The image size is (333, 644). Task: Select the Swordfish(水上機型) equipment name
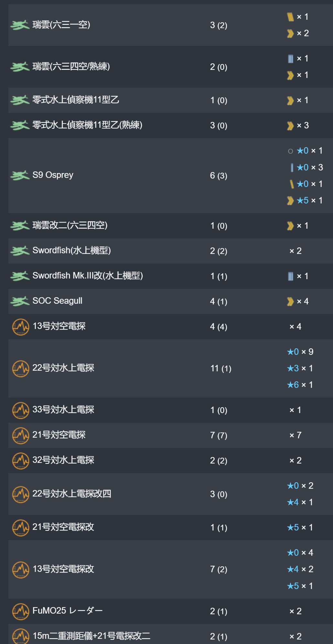coord(71,250)
